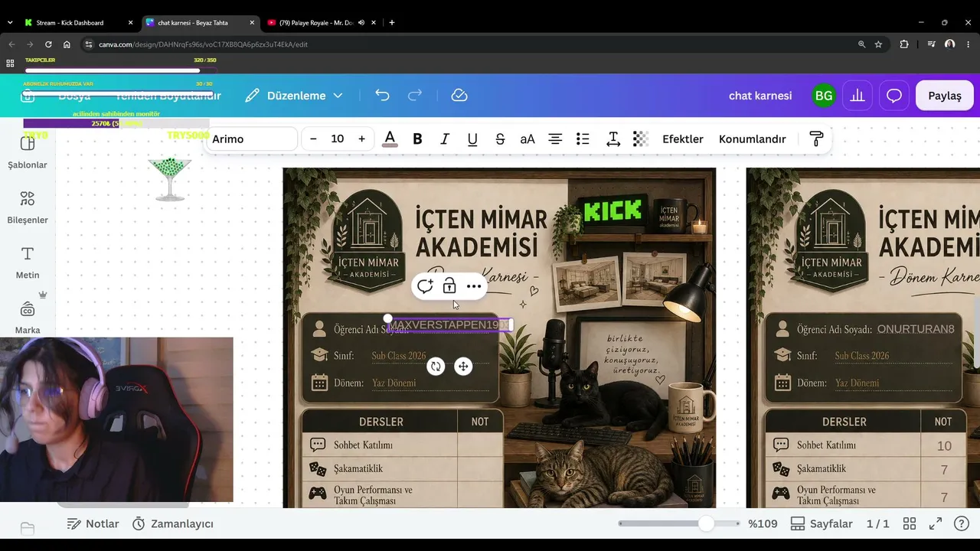Enter fullscreen presentation mode

click(x=936, y=524)
